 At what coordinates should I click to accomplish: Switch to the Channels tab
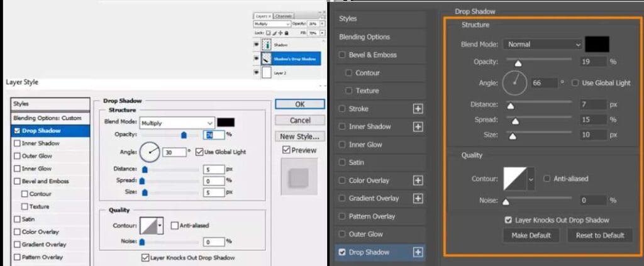(283, 16)
